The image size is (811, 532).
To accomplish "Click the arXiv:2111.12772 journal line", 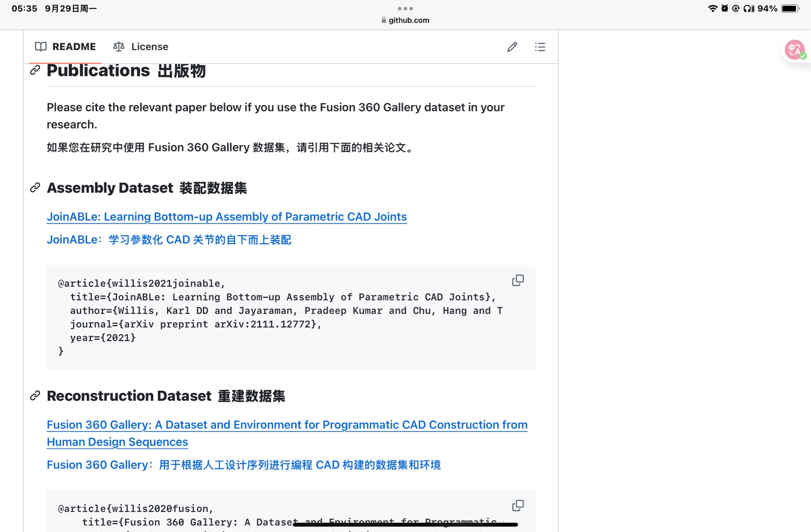I will [x=196, y=324].
